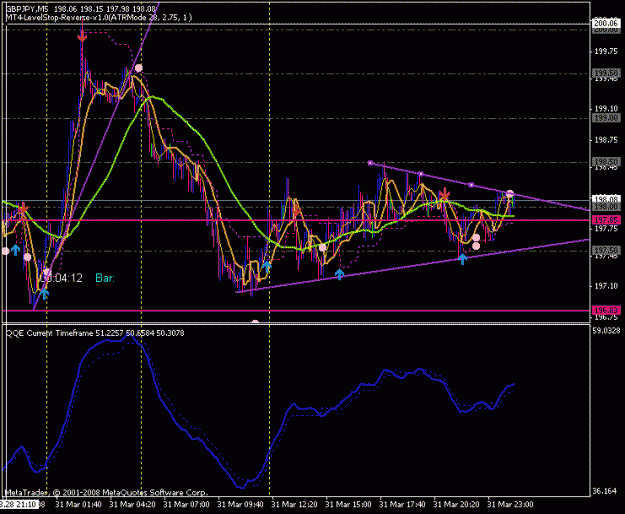Click the 31 Mar 07:00 time label
Image resolution: width=625 pixels, height=514 pixels.
click(x=187, y=505)
